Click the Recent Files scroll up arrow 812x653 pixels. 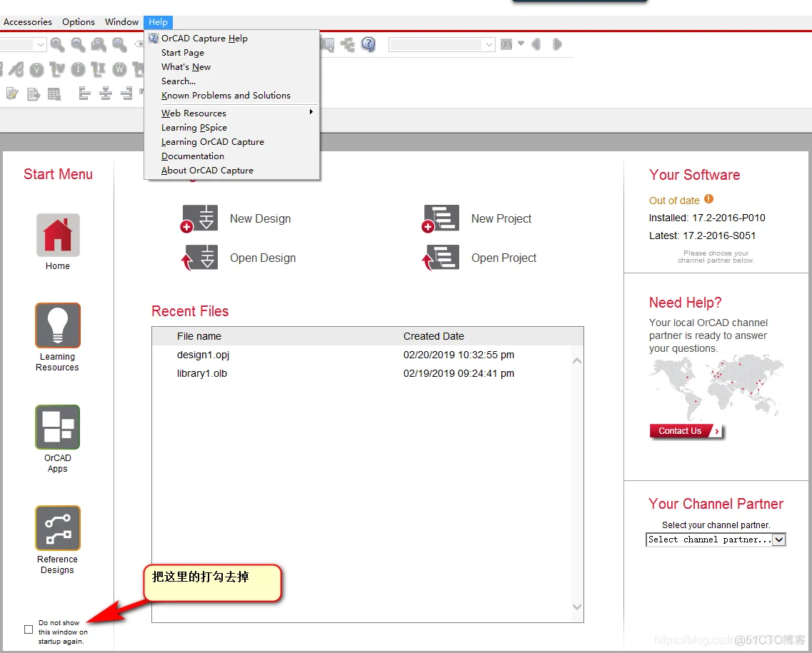(x=577, y=360)
